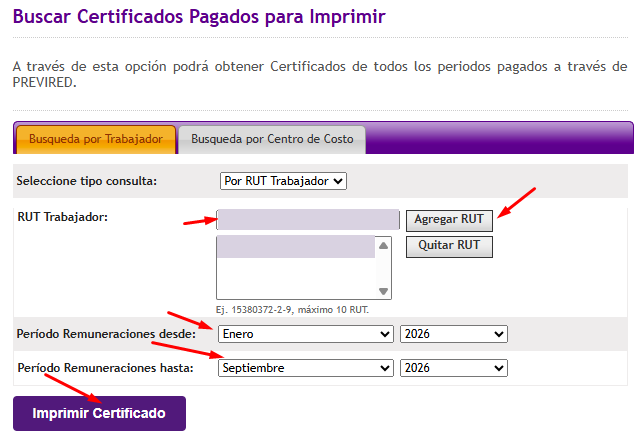Viewport: 640px width, 435px height.
Task: Click the 'Período Remuneraciones hasta:' label
Action: tap(105, 368)
